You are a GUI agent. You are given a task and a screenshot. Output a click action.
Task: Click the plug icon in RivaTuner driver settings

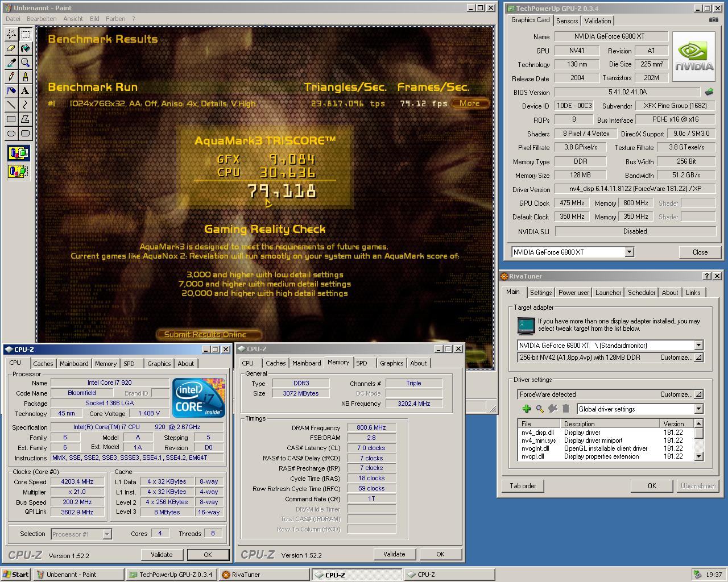click(552, 409)
